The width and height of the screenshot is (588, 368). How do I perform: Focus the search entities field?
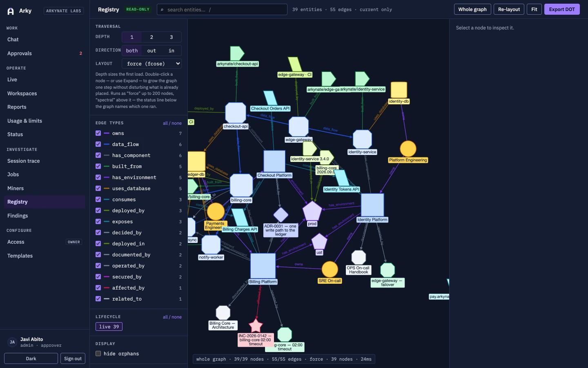pyautogui.click(x=222, y=9)
